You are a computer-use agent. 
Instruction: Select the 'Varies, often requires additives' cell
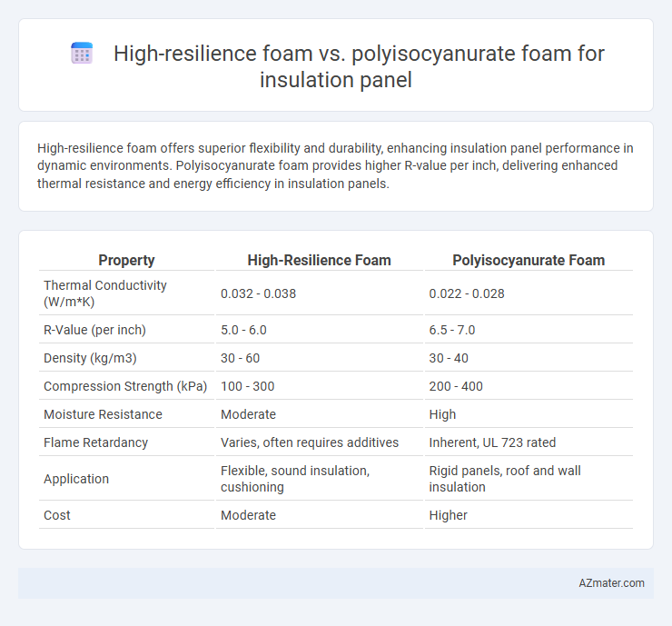tap(310, 442)
